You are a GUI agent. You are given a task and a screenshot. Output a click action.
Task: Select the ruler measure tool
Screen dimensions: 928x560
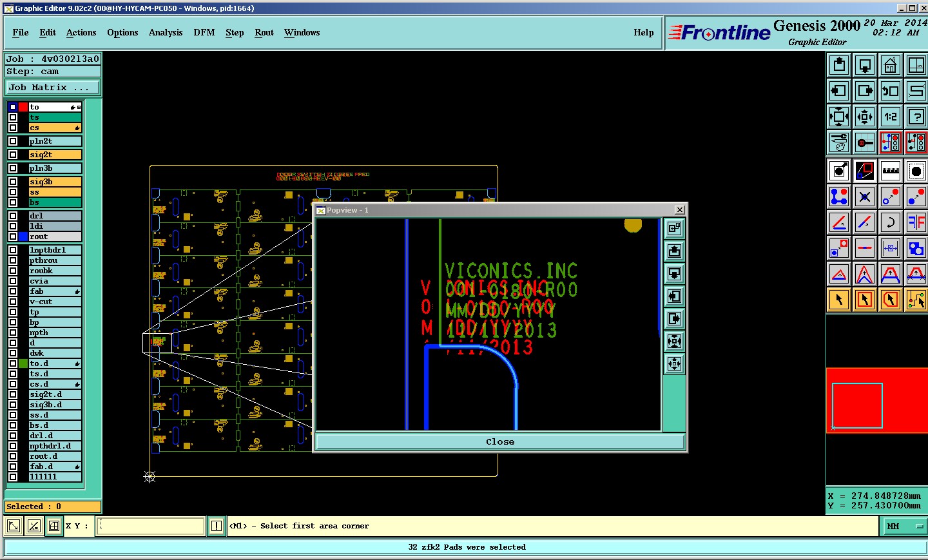pos(891,171)
